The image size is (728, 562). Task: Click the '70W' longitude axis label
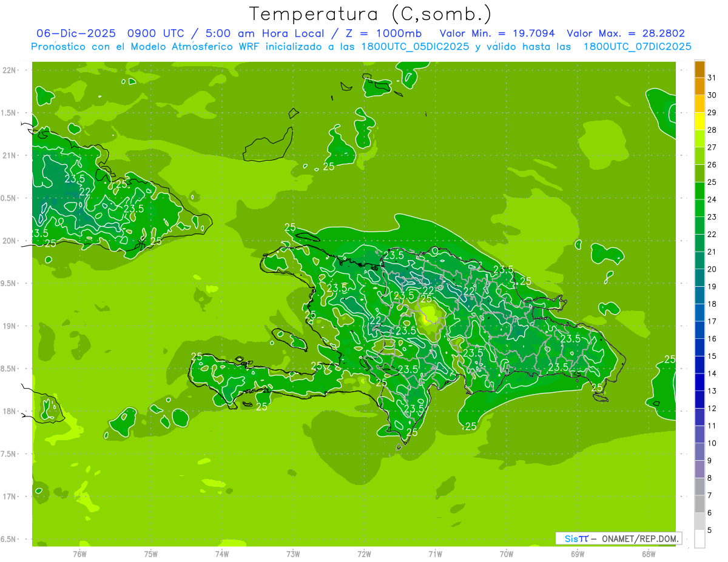click(507, 554)
